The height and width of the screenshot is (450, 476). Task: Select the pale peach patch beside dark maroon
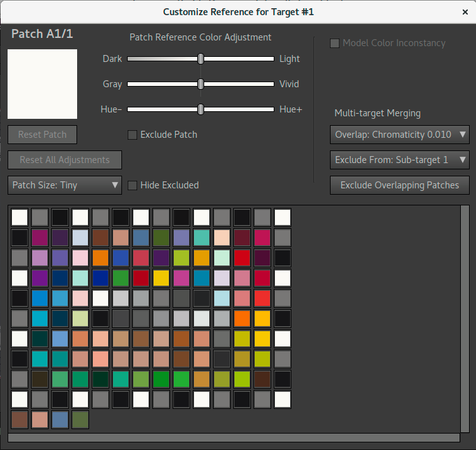point(222,238)
